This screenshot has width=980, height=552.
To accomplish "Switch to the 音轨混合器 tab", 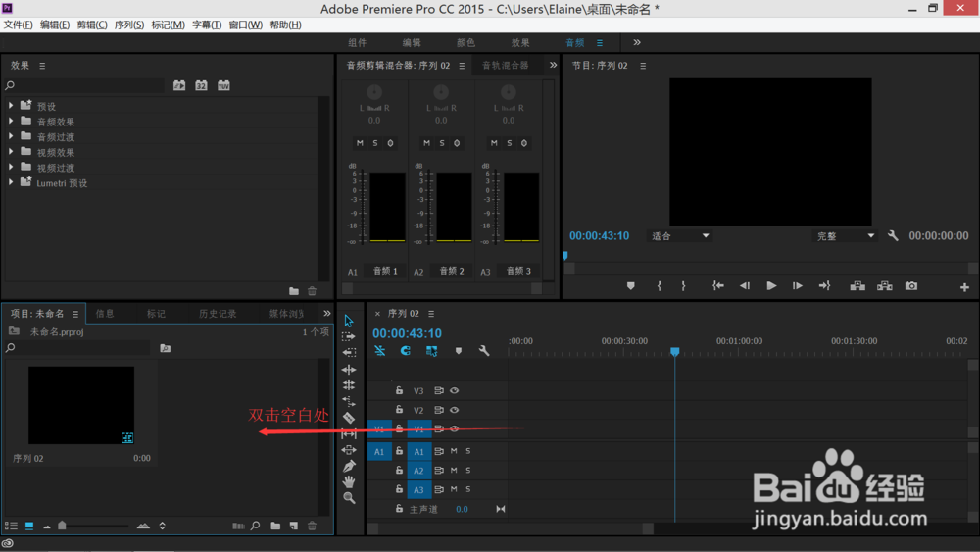I will pos(505,65).
